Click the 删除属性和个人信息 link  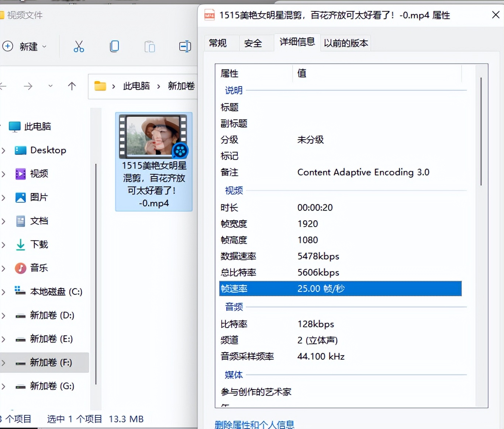point(255,425)
